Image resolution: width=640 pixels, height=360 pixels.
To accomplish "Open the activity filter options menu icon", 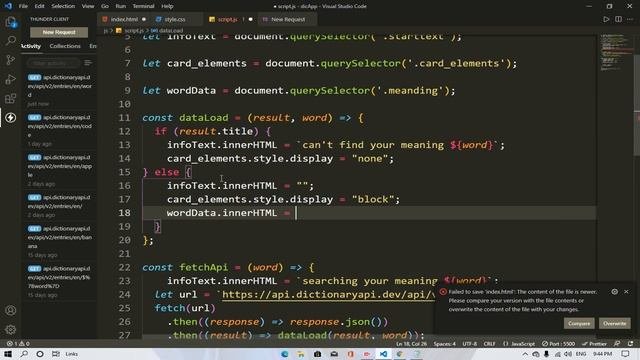I will point(88,63).
